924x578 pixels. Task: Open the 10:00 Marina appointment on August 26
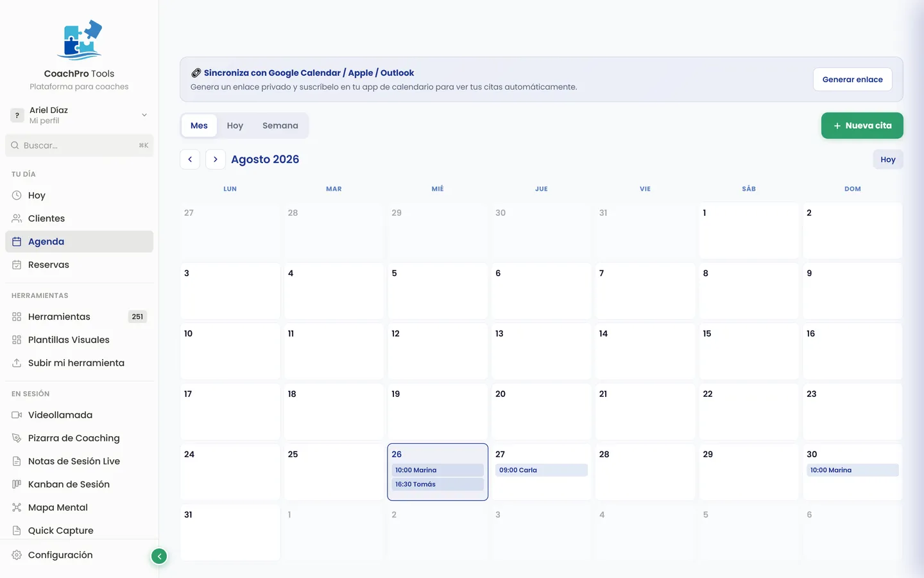tap(438, 470)
